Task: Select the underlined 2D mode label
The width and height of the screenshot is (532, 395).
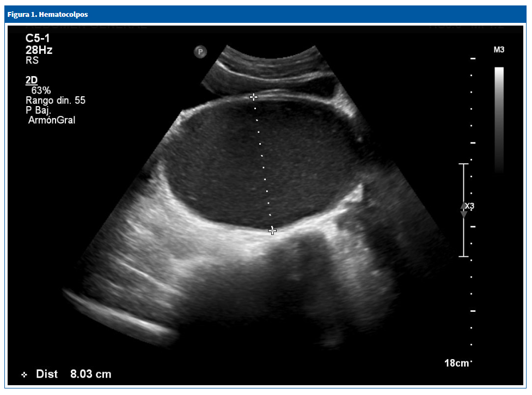Action: tap(32, 80)
